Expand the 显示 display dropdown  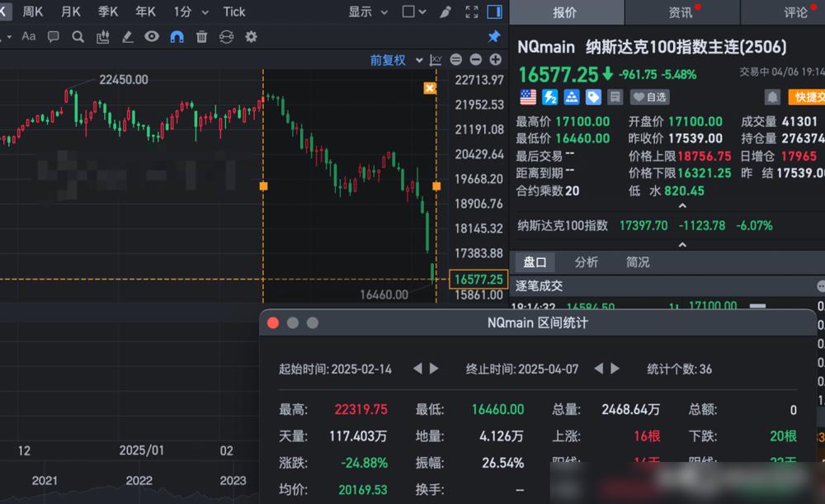(368, 12)
